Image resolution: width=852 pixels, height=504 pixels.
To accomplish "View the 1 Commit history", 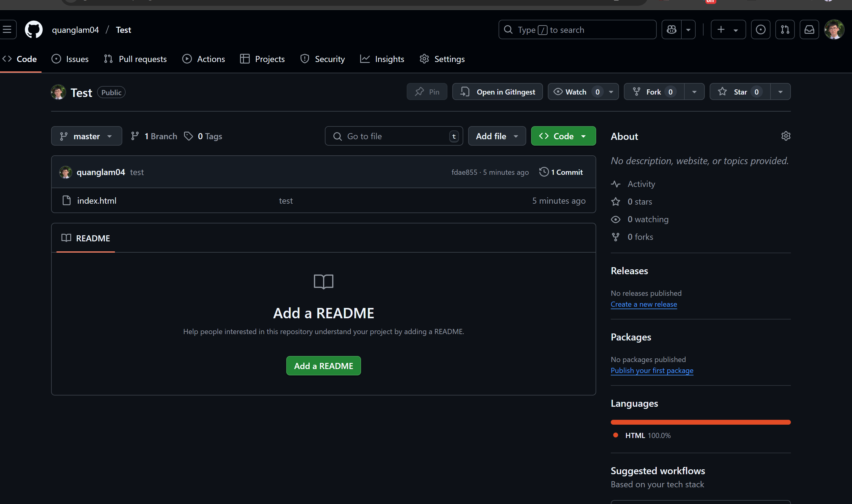I will [561, 172].
